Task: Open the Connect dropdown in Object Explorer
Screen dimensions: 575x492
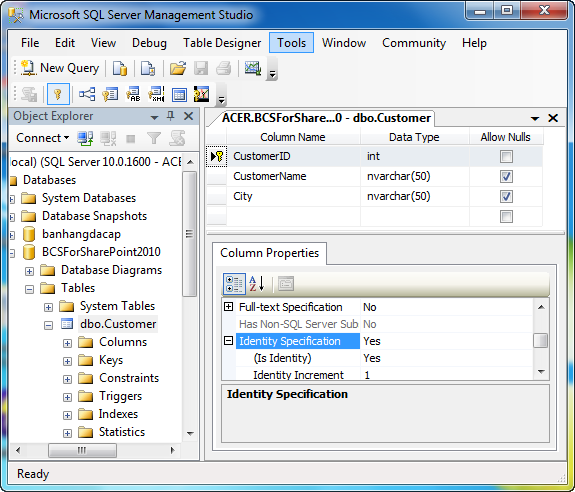Action: [x=43, y=138]
